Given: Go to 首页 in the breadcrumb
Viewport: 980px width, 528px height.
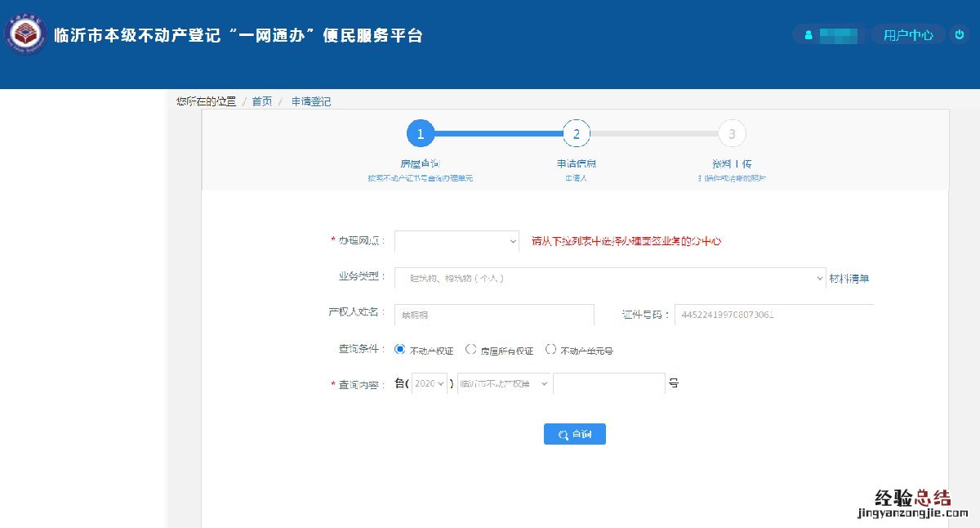Looking at the screenshot, I should tap(261, 101).
